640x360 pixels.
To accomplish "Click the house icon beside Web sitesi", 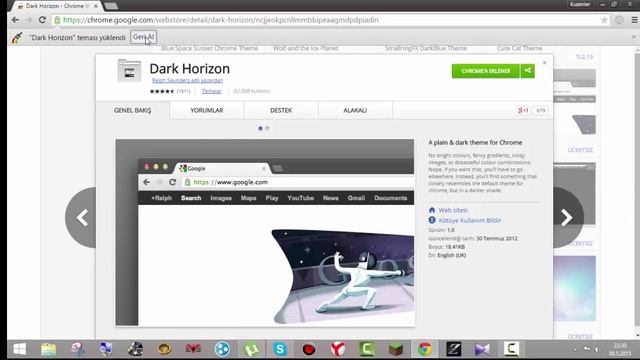I will pos(432,210).
